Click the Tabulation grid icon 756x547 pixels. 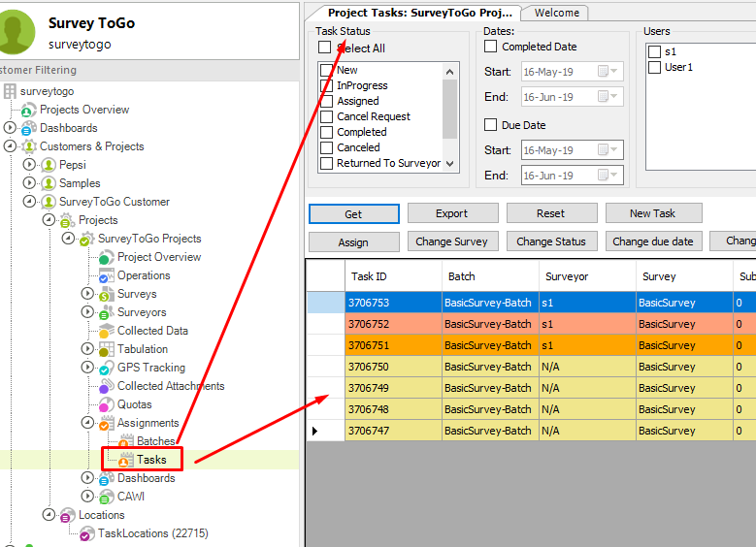coord(106,349)
